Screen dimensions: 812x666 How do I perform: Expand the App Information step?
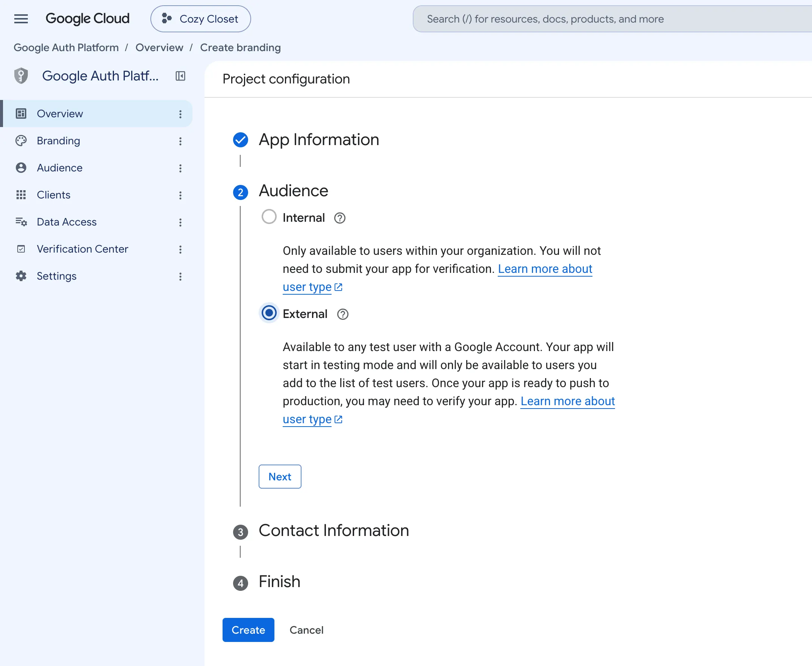tap(319, 140)
